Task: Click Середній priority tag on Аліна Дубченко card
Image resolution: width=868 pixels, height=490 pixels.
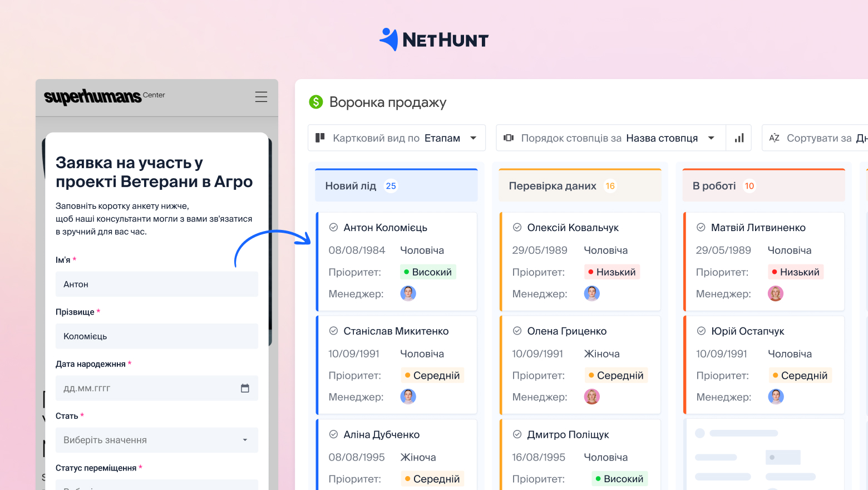Action: coord(432,479)
